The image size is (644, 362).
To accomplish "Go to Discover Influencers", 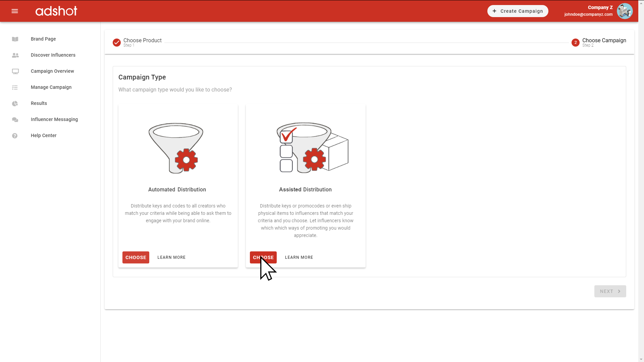I will 53,55.
